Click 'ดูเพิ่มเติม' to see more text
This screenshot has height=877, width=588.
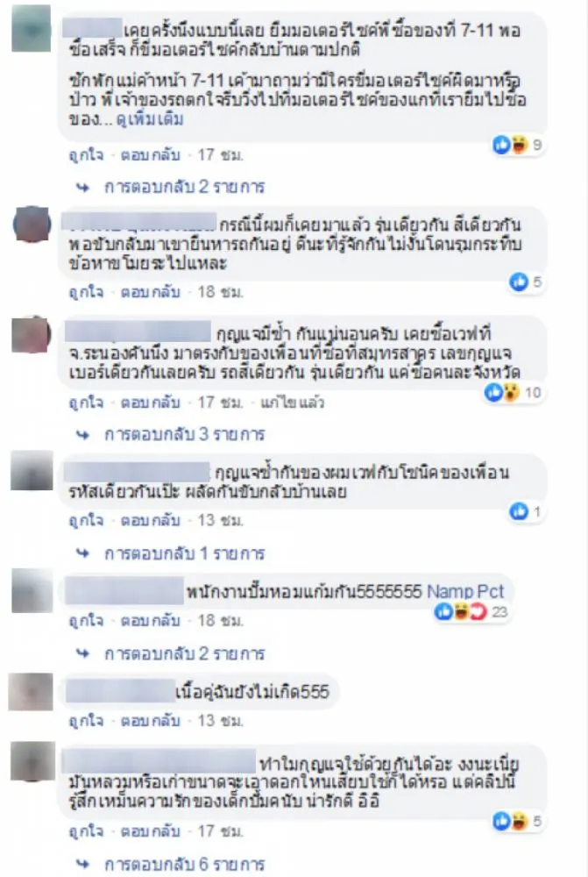click(x=150, y=119)
